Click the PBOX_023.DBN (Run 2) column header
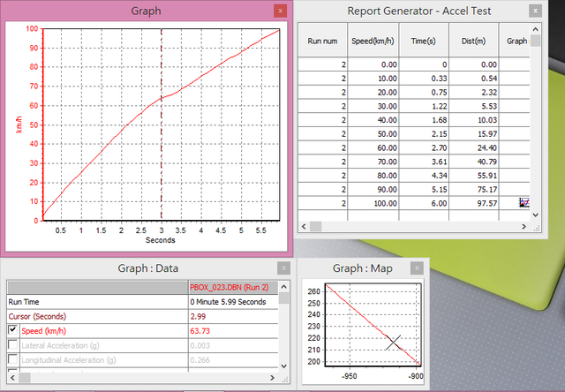The image size is (565, 392). coord(233,287)
